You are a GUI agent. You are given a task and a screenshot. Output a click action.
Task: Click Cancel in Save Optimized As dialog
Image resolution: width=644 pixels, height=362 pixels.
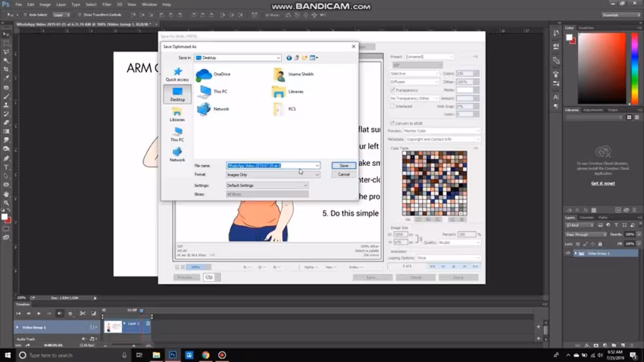[343, 174]
